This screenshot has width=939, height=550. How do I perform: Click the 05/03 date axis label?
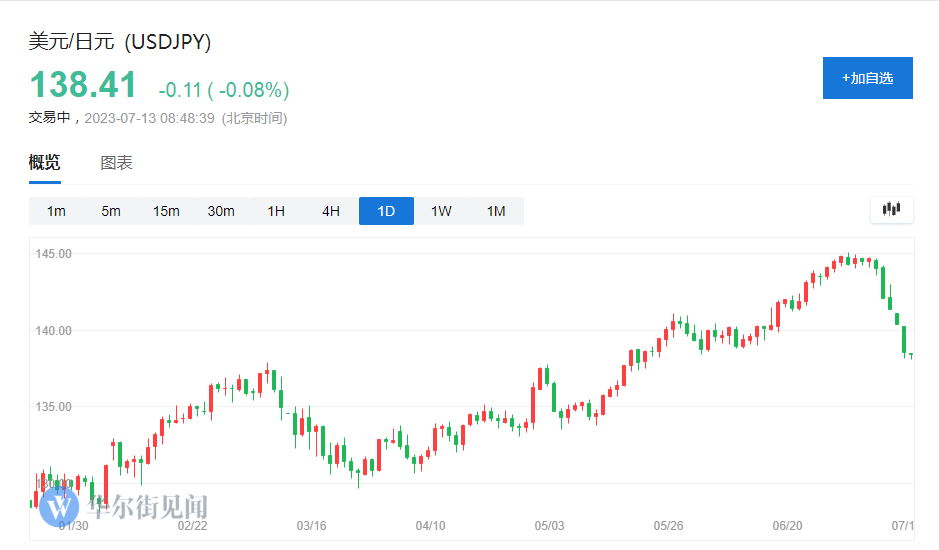[550, 526]
